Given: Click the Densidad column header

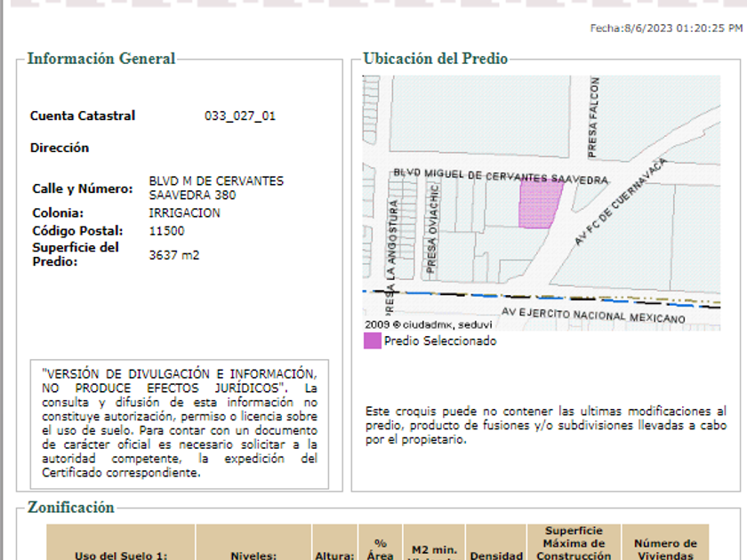Looking at the screenshot, I should pyautogui.click(x=496, y=556).
